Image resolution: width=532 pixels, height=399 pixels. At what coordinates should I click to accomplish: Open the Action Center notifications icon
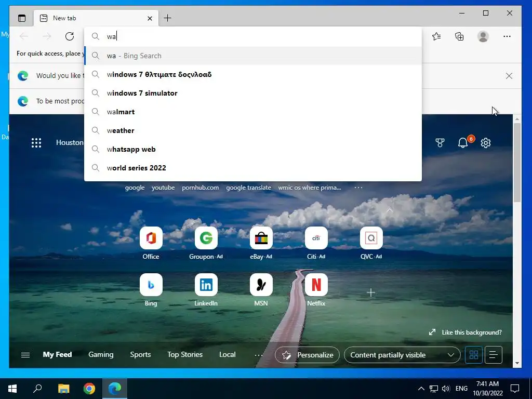[515, 389]
